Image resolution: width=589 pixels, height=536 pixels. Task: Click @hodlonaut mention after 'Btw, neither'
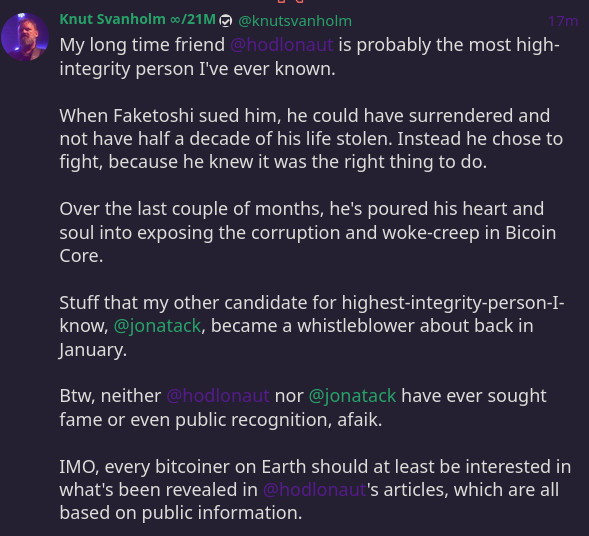tap(218, 396)
